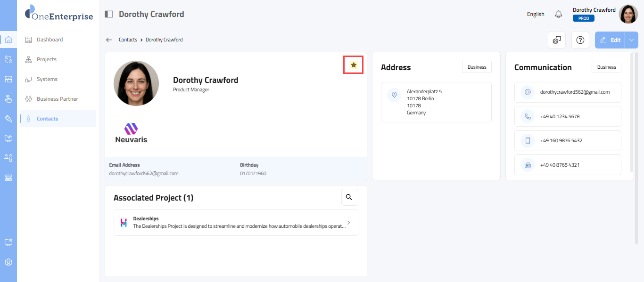Click the notification bell icon
This screenshot has height=282, width=644.
[x=559, y=14]
